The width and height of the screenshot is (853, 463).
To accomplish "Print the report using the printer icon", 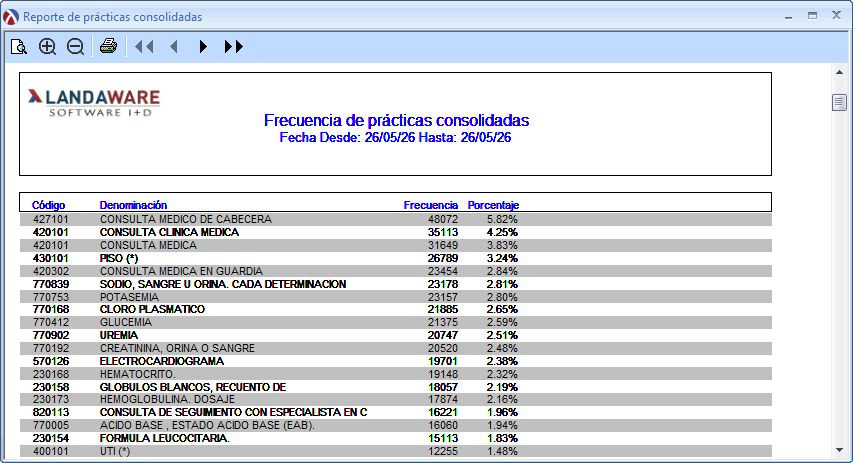I will point(108,46).
